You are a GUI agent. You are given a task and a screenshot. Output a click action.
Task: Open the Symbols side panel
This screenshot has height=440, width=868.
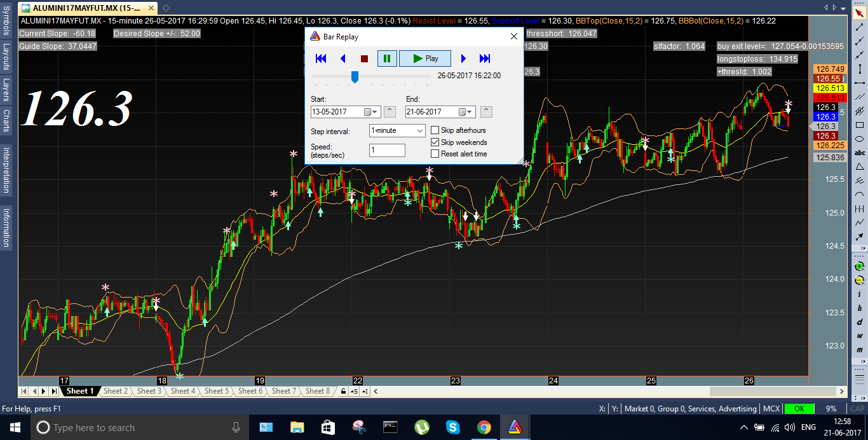6,20
